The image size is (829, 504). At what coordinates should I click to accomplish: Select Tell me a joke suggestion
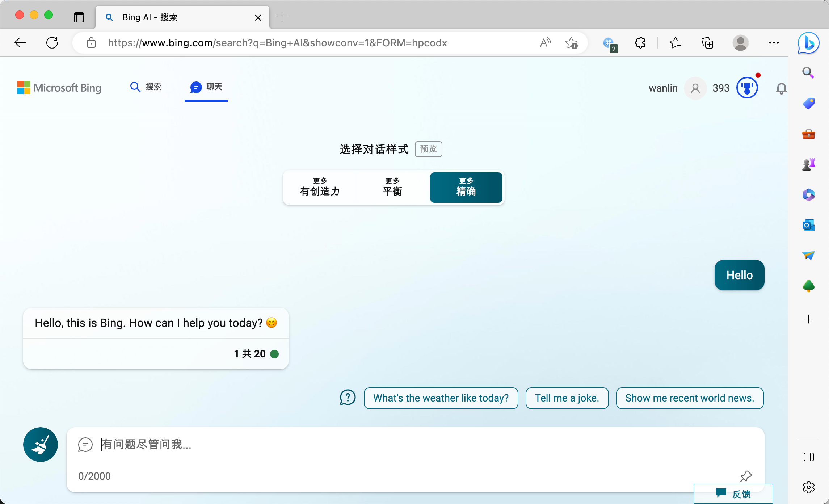pyautogui.click(x=567, y=398)
